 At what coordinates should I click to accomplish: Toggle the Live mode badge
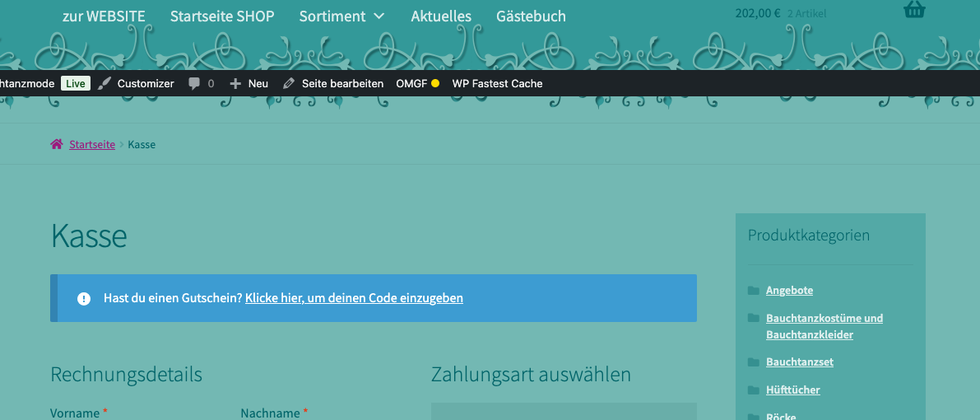coord(76,83)
